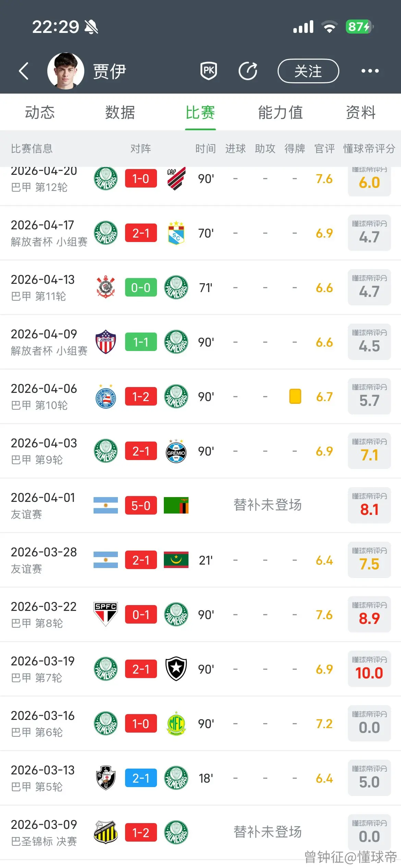Image resolution: width=401 pixels, height=868 pixels.
Task: Open the three-dot more menu
Action: click(x=370, y=71)
